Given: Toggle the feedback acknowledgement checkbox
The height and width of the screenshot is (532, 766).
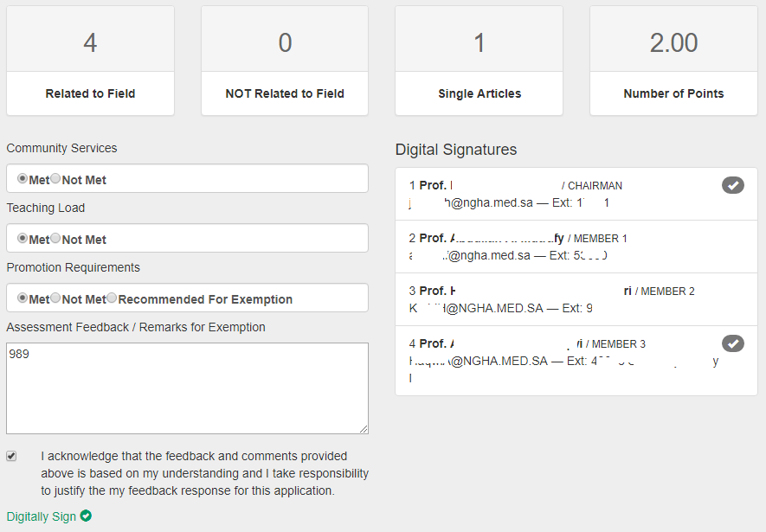Looking at the screenshot, I should click(11, 456).
